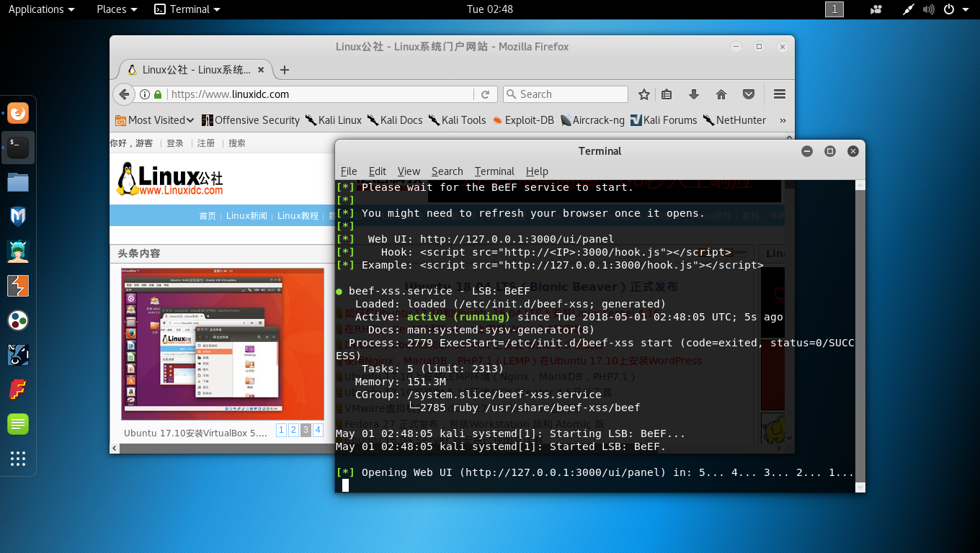This screenshot has width=980, height=553.
Task: Open Linux教程 in site navigation
Action: (298, 216)
